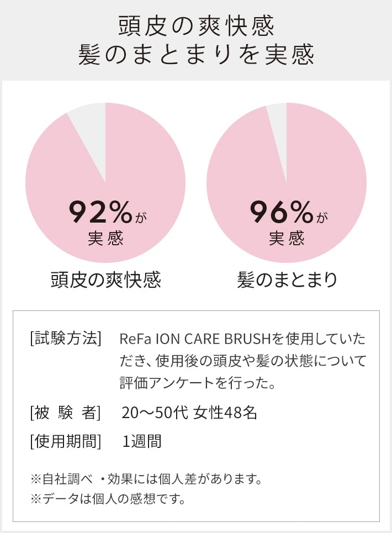Screen dimensions: 392x533
Task: Click the 髪のまとまり caption below the right chart
Action: 287,280
